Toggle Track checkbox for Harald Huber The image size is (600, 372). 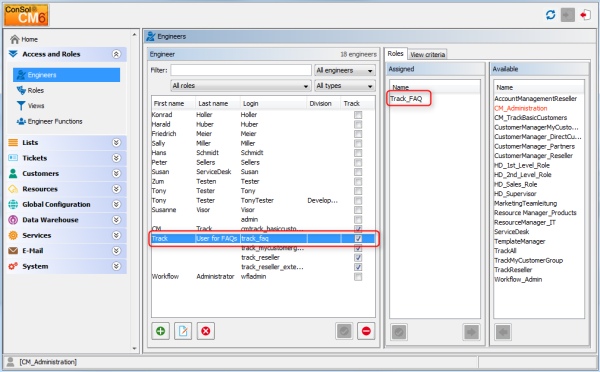[358, 124]
